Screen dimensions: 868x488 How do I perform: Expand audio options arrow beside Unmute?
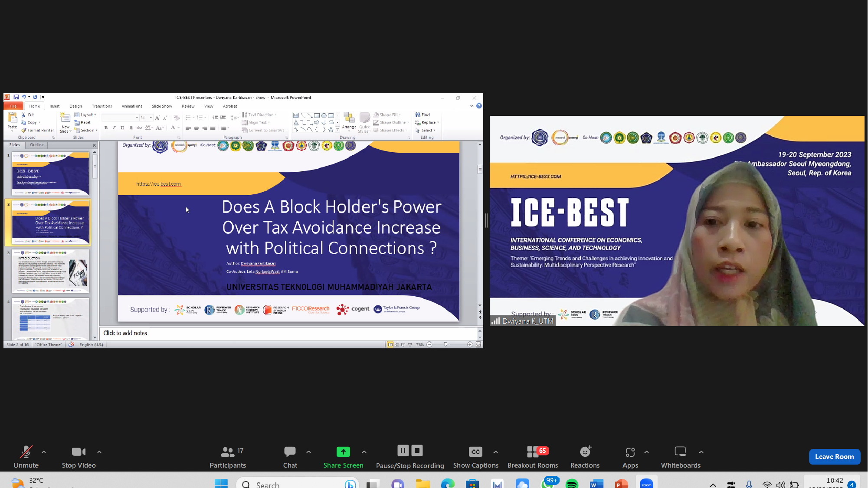click(44, 452)
